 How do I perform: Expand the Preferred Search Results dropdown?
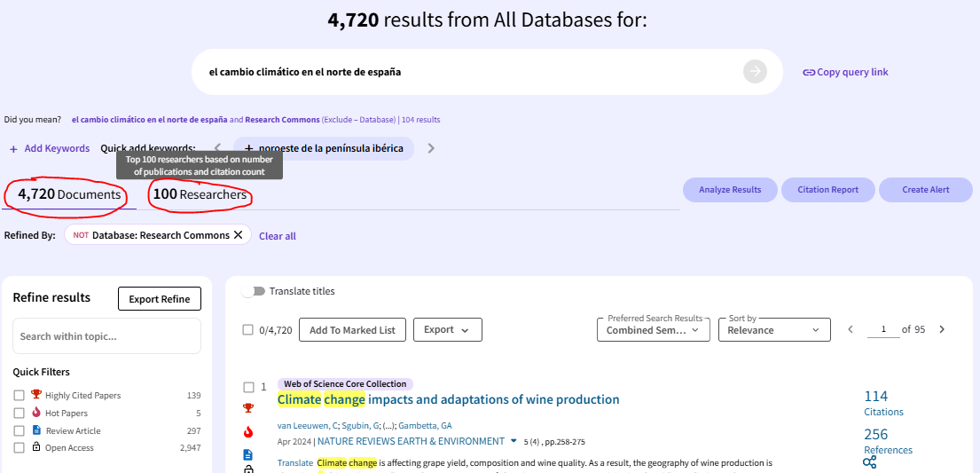pos(653,330)
